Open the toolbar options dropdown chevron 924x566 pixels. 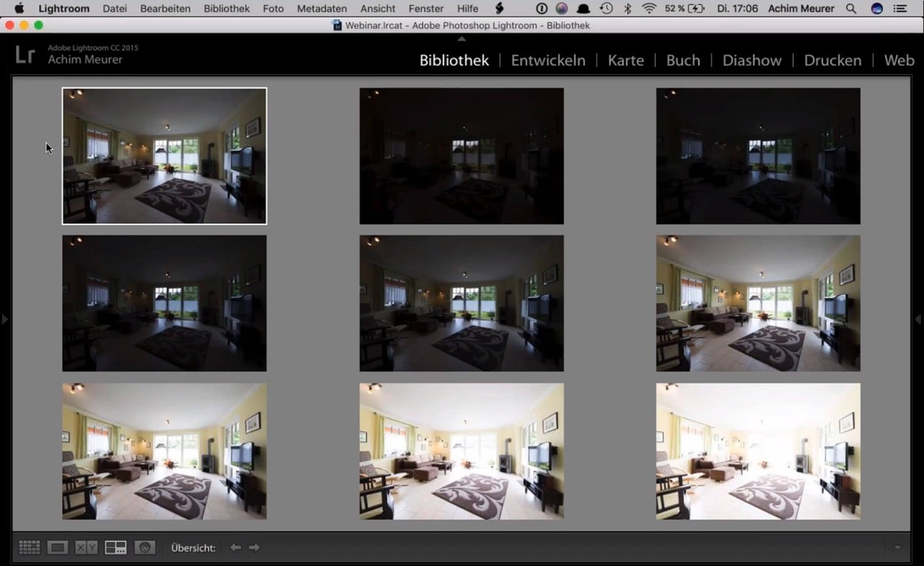(896, 547)
